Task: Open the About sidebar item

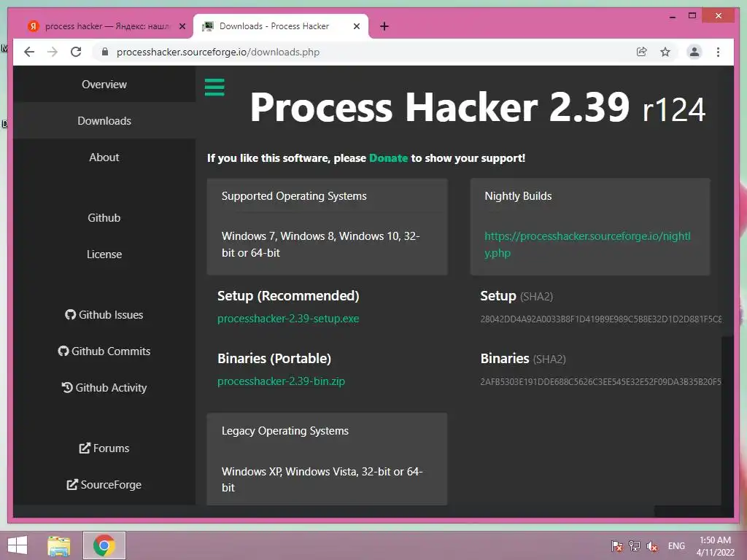Action: [x=104, y=157]
